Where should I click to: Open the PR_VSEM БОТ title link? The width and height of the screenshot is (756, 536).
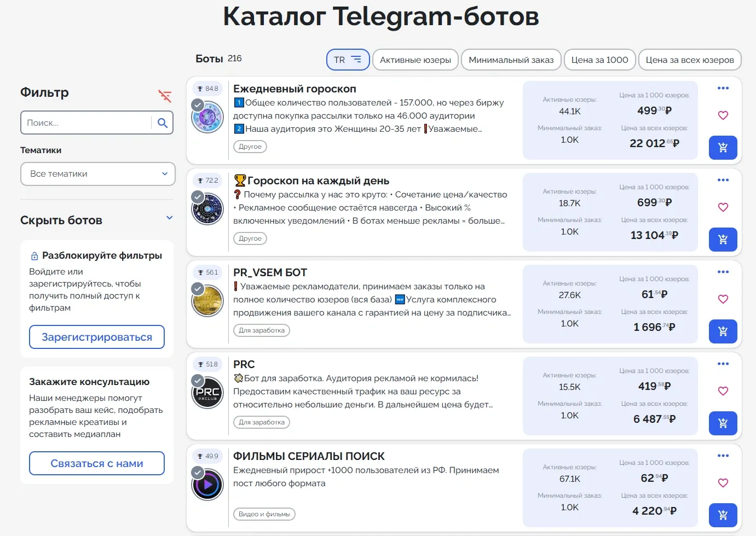coord(270,272)
